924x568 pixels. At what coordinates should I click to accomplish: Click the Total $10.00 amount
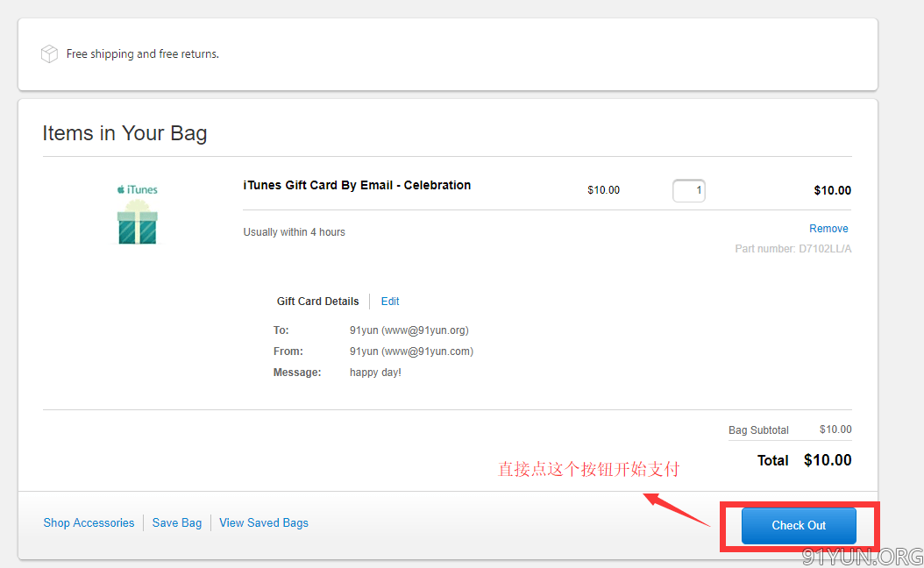pos(828,460)
